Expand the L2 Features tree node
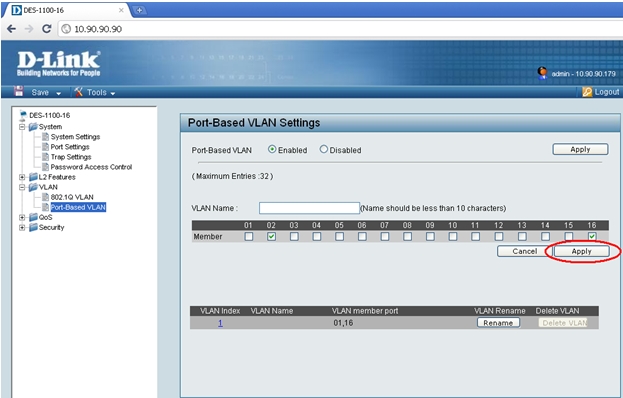Screen dimensions: 623x398 pyautogui.click(x=22, y=177)
